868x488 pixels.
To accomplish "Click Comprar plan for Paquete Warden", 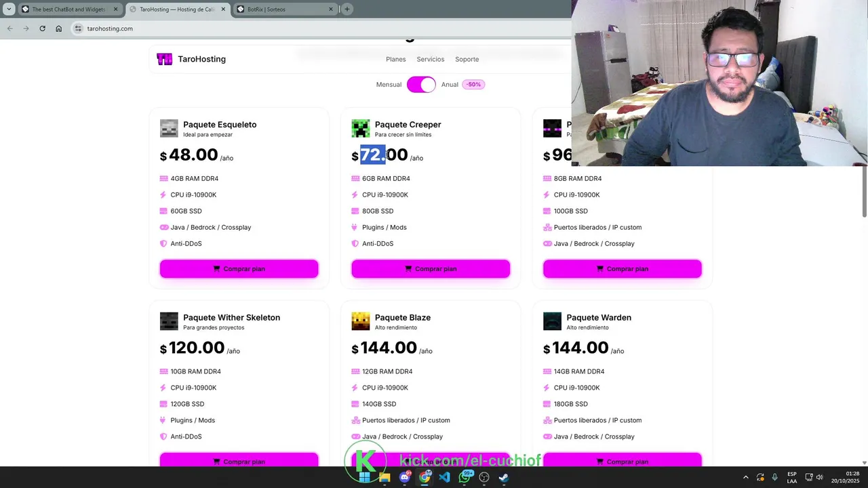I will tap(623, 460).
